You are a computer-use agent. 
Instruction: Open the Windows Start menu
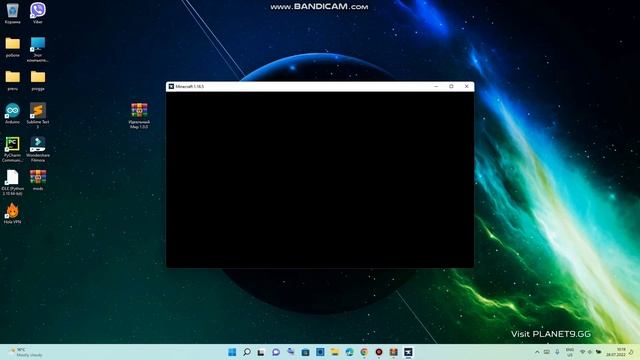pyautogui.click(x=232, y=352)
